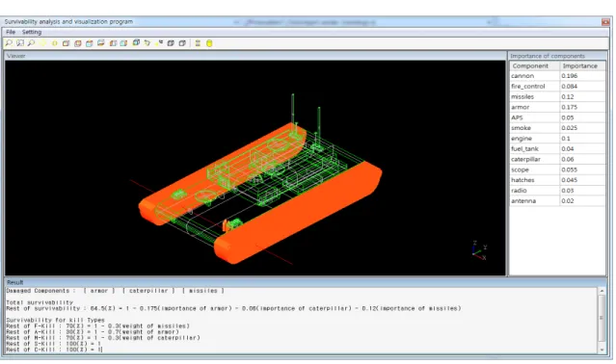
Task: Select the zoom-to-window box magnifier icon
Action: point(20,43)
